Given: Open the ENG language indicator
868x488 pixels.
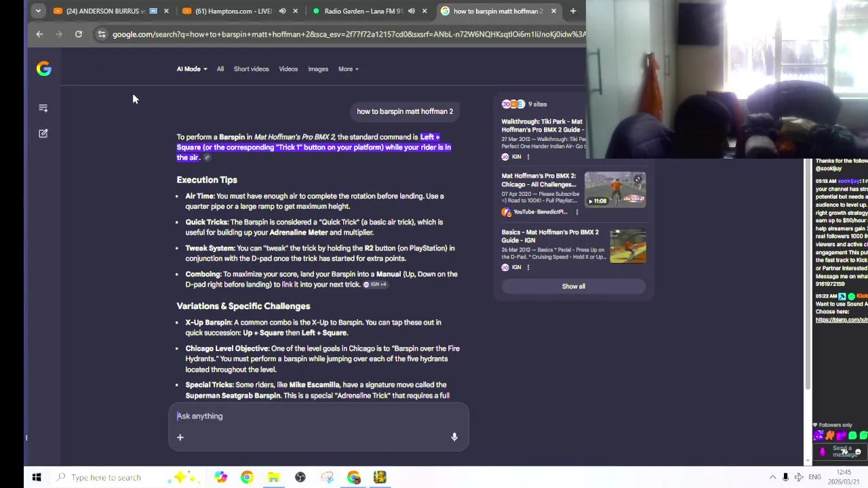Looking at the screenshot, I should click(815, 477).
